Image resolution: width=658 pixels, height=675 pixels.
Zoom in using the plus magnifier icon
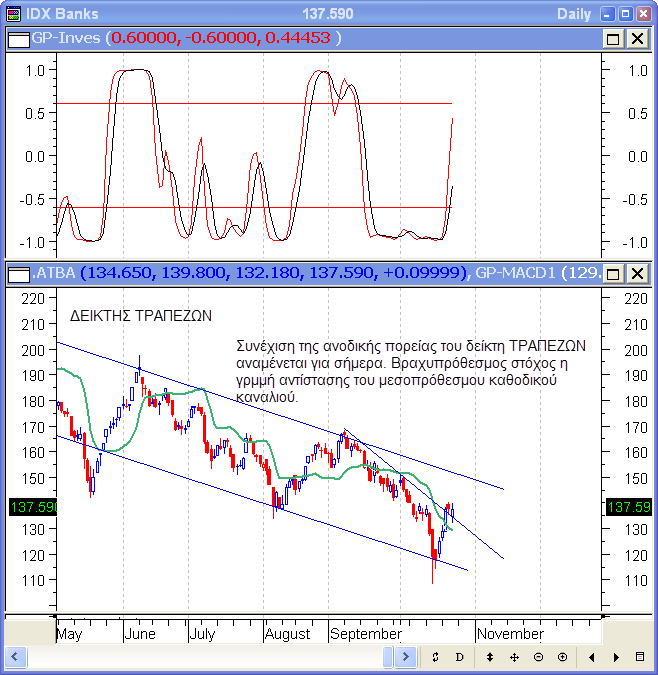[562, 657]
